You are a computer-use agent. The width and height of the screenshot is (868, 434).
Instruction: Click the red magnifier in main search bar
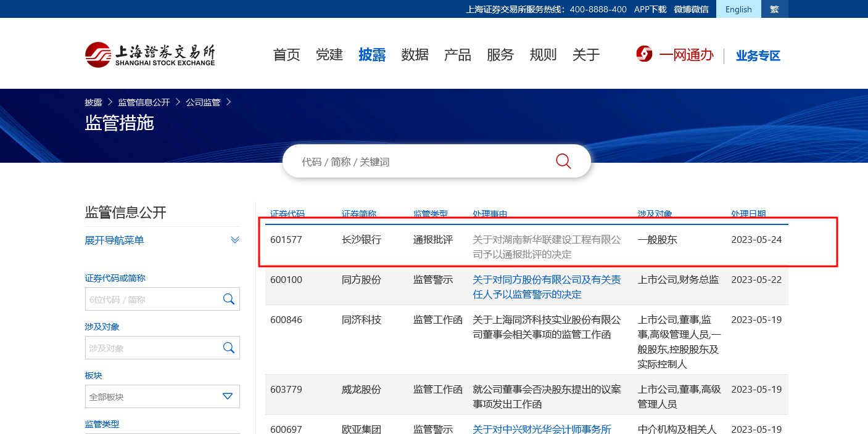coord(563,162)
